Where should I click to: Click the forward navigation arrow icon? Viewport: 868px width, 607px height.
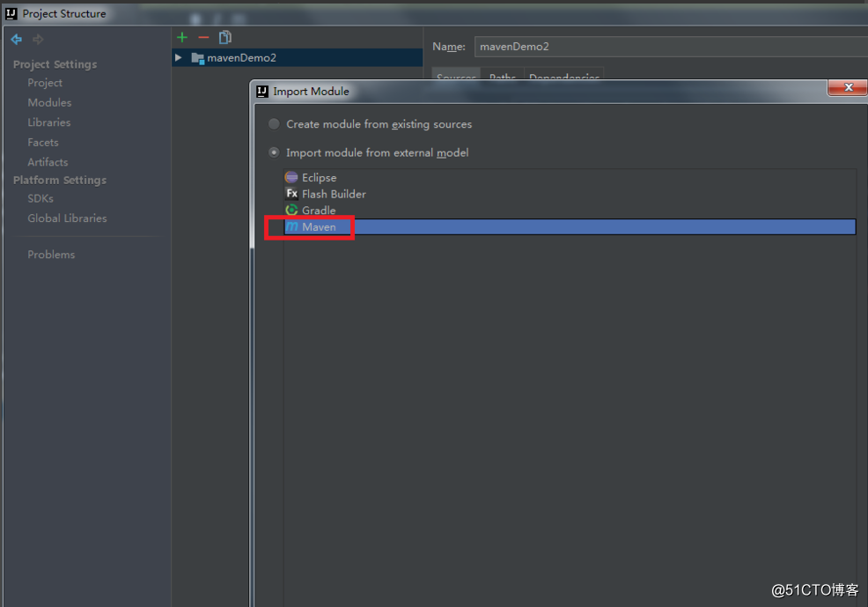pos(38,40)
